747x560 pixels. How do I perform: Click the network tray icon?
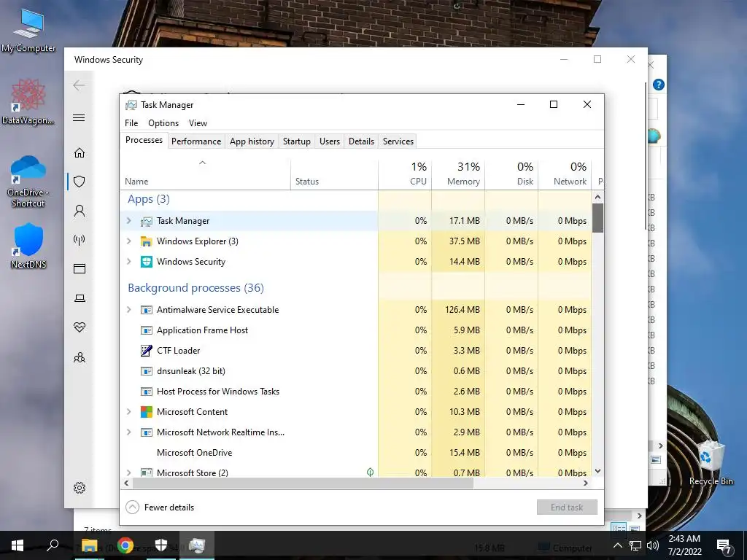point(635,545)
